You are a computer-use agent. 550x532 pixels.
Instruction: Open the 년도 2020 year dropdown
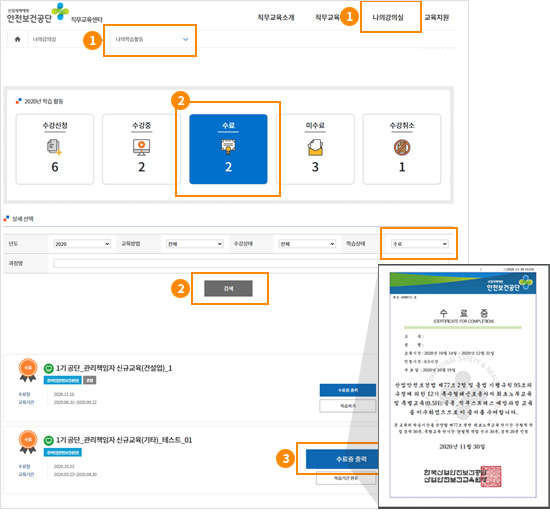click(x=82, y=244)
